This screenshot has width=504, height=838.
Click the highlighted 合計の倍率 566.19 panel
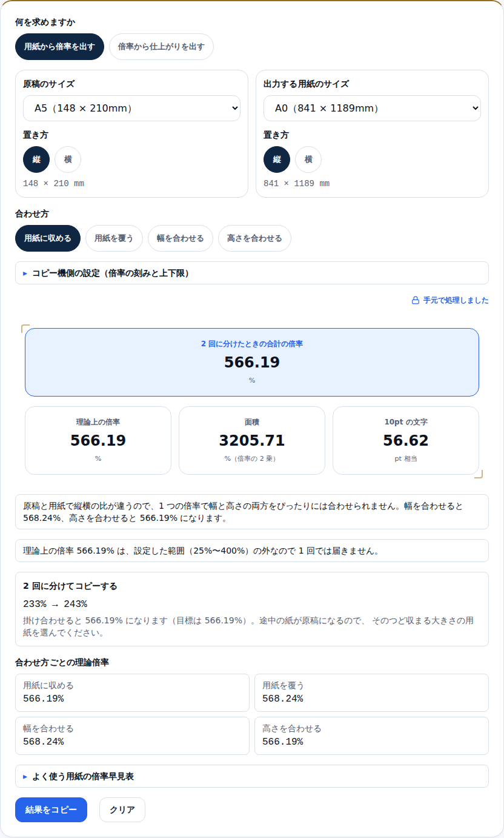252,362
